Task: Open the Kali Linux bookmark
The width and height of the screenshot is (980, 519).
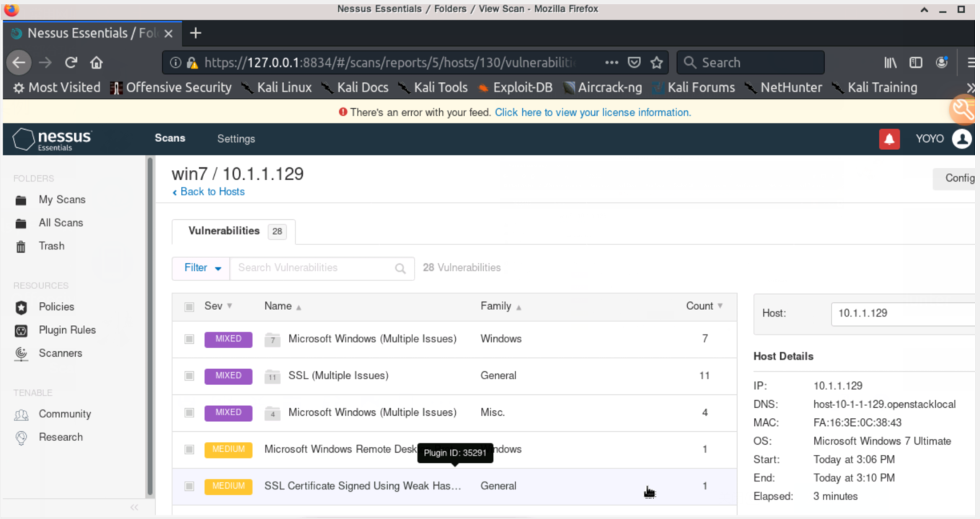Action: (276, 87)
